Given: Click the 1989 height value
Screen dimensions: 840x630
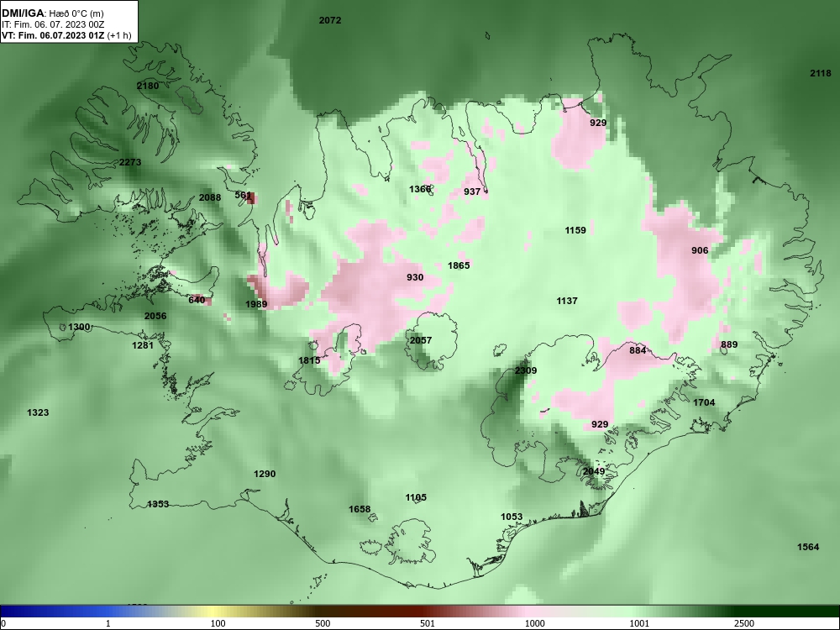Looking at the screenshot, I should point(256,304).
